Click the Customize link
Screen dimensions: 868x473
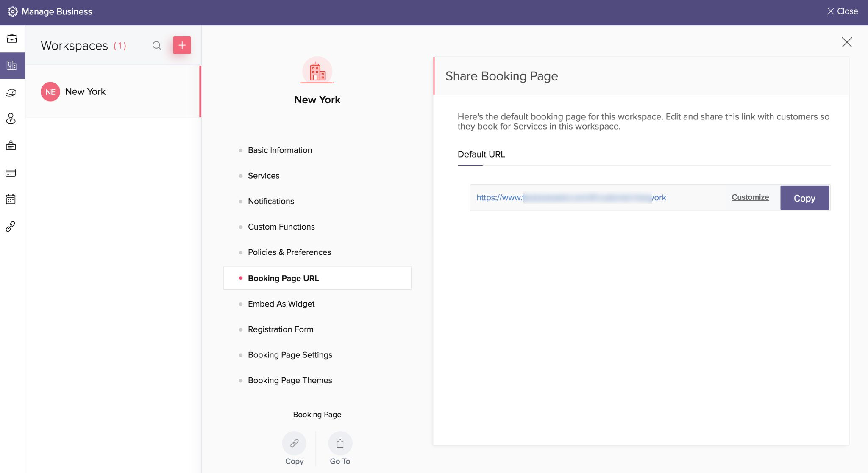(750, 197)
